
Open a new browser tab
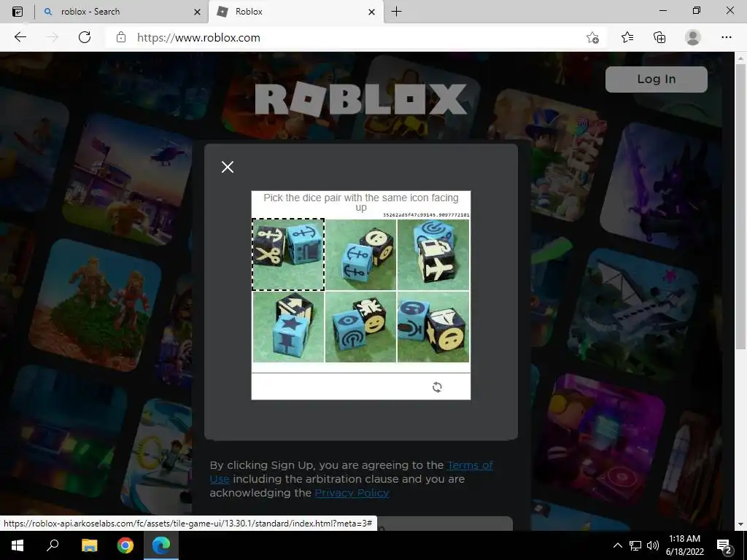click(396, 12)
